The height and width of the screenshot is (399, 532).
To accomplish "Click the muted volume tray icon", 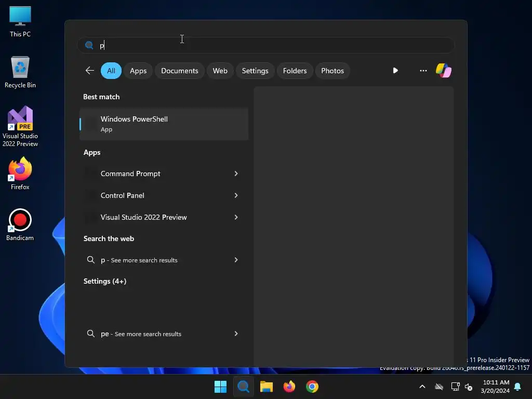I will pos(469,387).
